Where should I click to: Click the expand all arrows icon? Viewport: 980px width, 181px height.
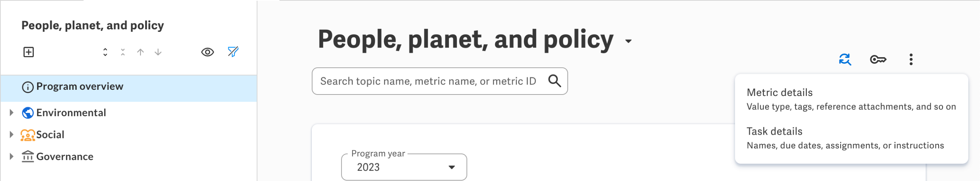[x=105, y=52]
